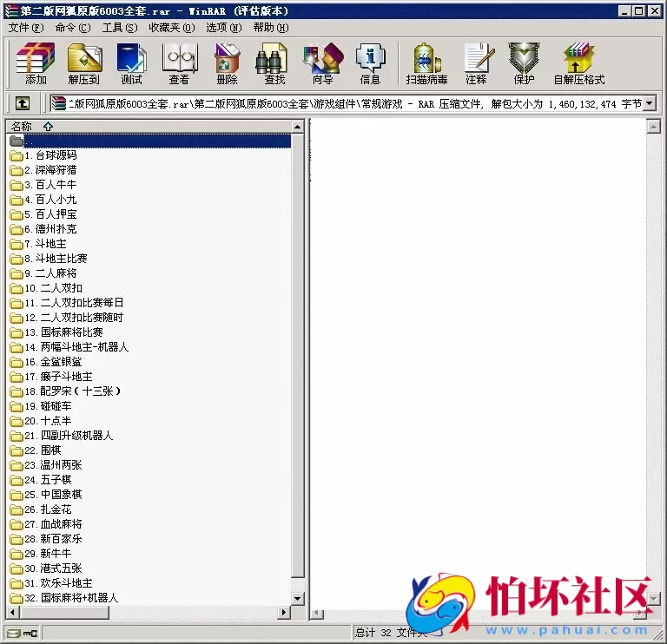Click folder icon of 28.新百家乐

[17, 539]
